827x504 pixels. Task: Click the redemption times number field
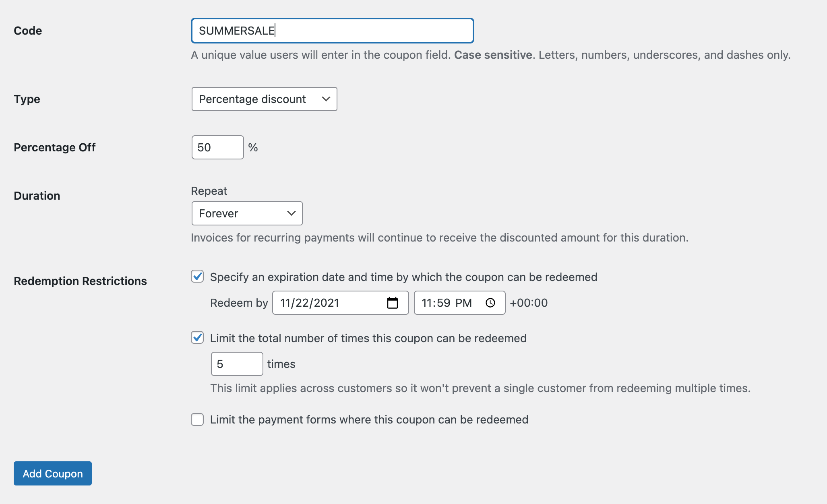coord(237,364)
